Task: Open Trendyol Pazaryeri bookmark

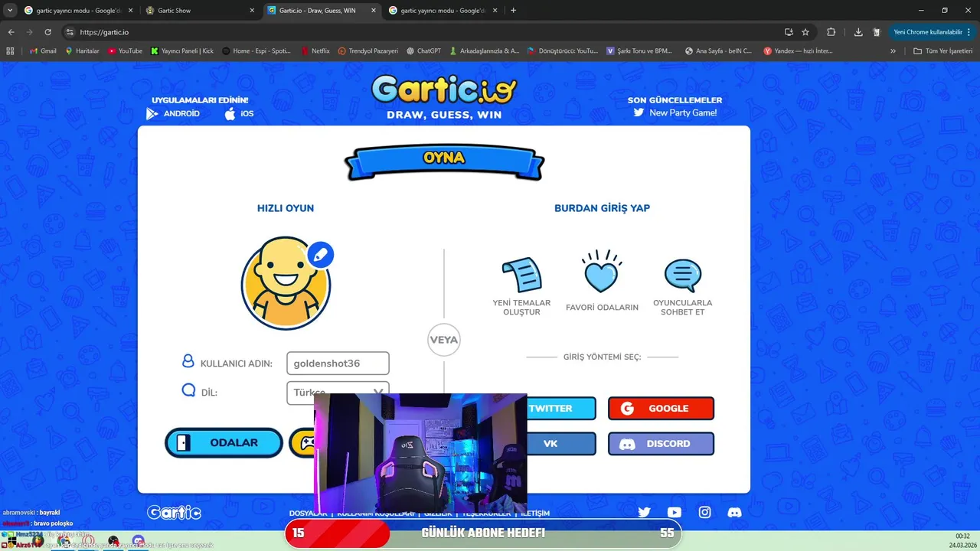Action: (x=367, y=51)
